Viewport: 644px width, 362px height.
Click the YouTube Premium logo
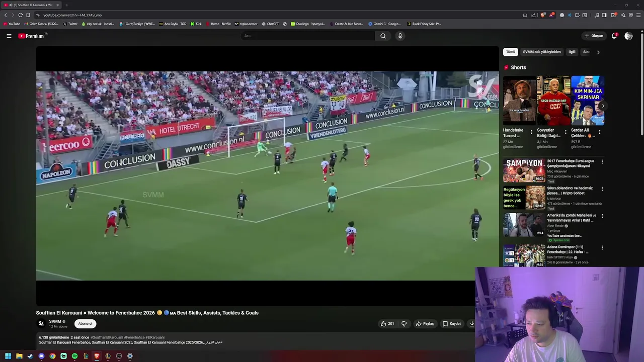(31, 36)
